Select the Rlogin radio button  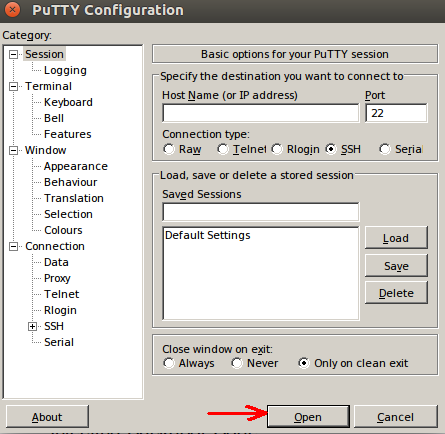[x=277, y=149]
